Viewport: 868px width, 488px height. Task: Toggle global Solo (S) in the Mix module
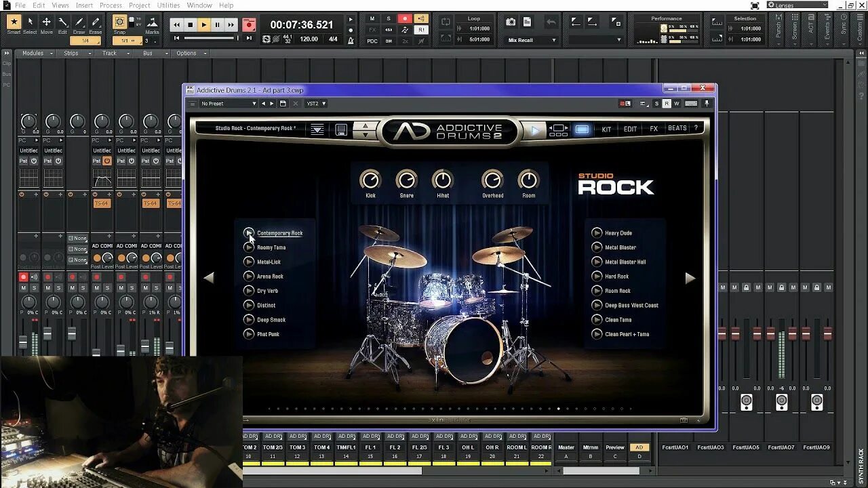pyautogui.click(x=389, y=19)
